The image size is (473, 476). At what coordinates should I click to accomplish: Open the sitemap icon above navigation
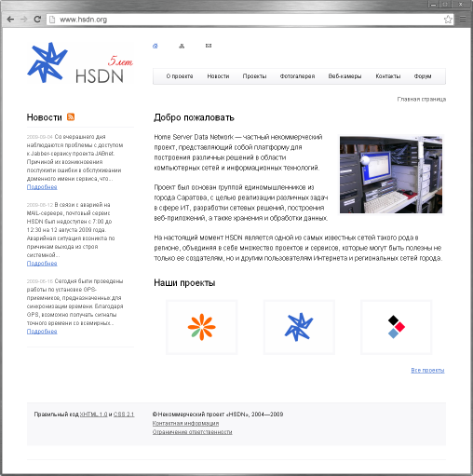[182, 46]
